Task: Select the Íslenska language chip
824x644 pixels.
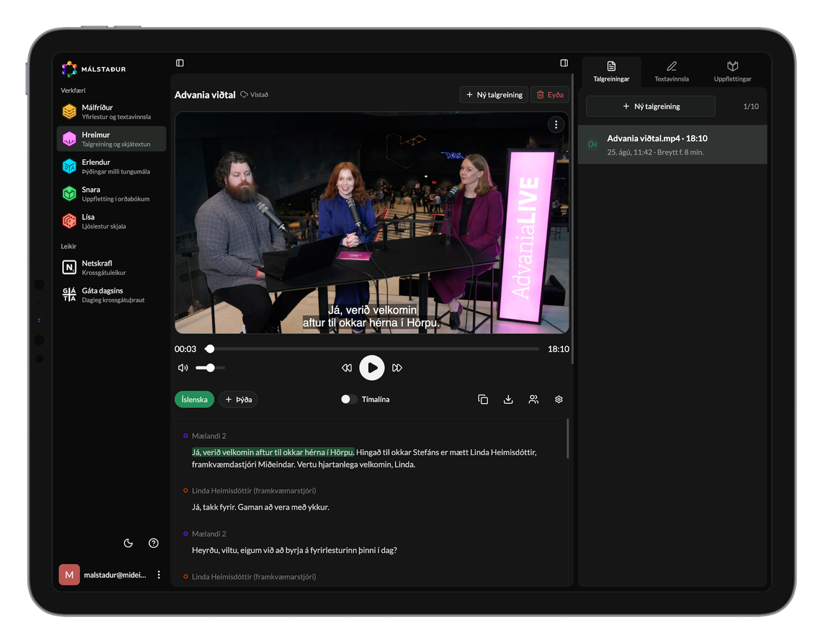Action: tap(194, 399)
